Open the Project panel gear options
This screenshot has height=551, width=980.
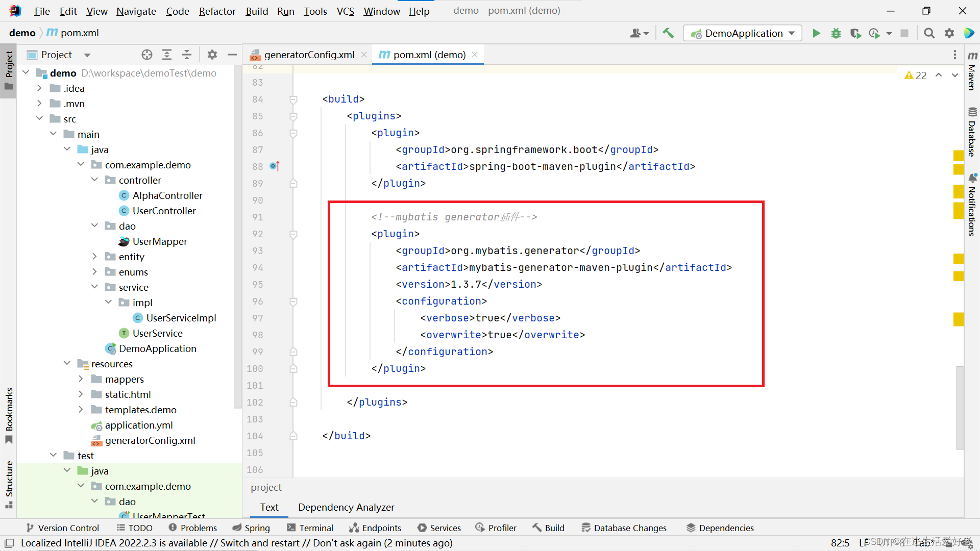click(212, 55)
